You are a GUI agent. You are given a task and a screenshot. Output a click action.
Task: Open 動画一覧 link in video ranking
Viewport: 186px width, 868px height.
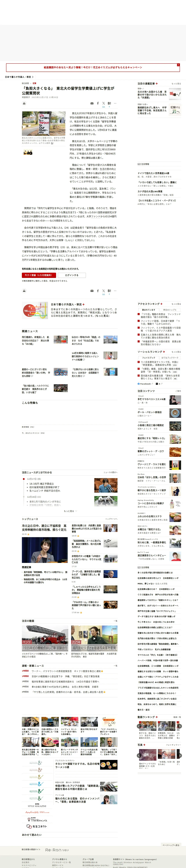[x=177, y=717]
